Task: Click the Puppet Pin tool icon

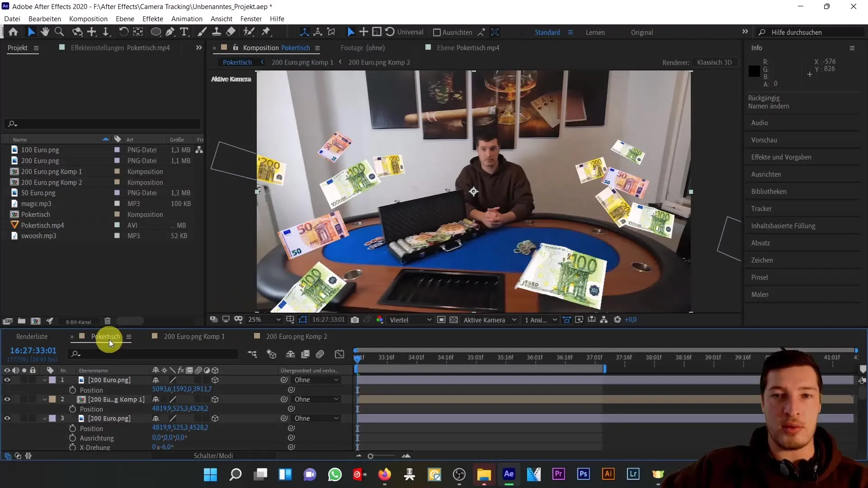Action: pos(266,32)
